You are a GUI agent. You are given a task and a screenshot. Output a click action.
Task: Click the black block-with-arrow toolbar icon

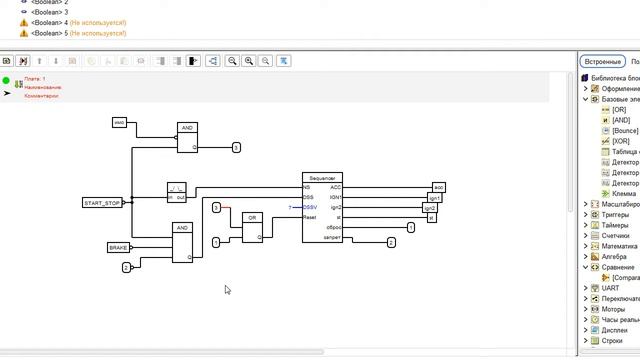click(x=193, y=61)
